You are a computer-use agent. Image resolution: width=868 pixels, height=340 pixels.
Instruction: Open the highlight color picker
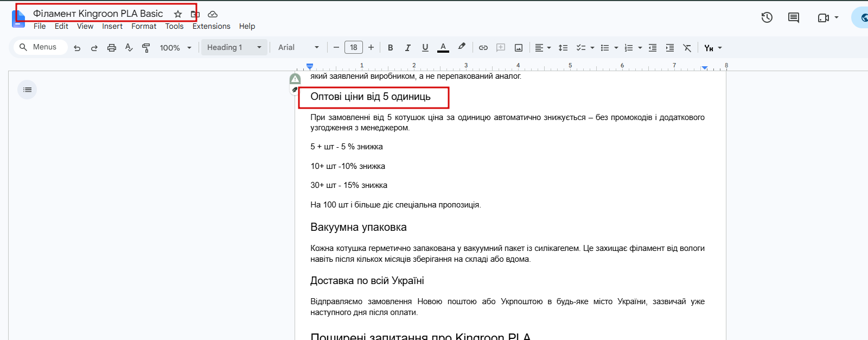click(x=462, y=47)
